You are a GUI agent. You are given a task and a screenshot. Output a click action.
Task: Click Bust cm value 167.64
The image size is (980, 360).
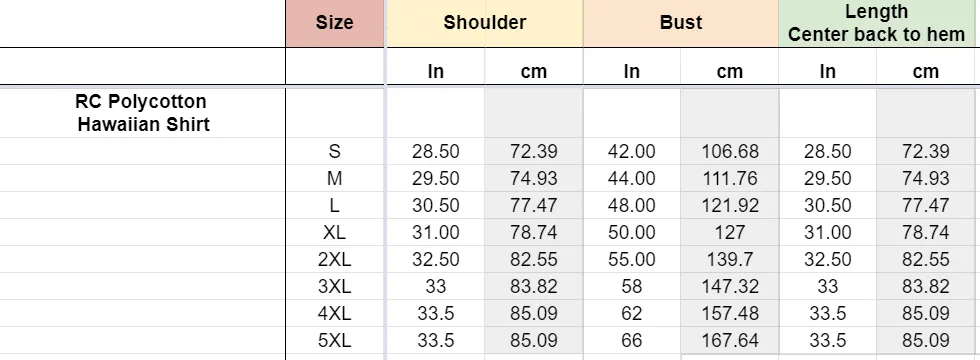(729, 341)
